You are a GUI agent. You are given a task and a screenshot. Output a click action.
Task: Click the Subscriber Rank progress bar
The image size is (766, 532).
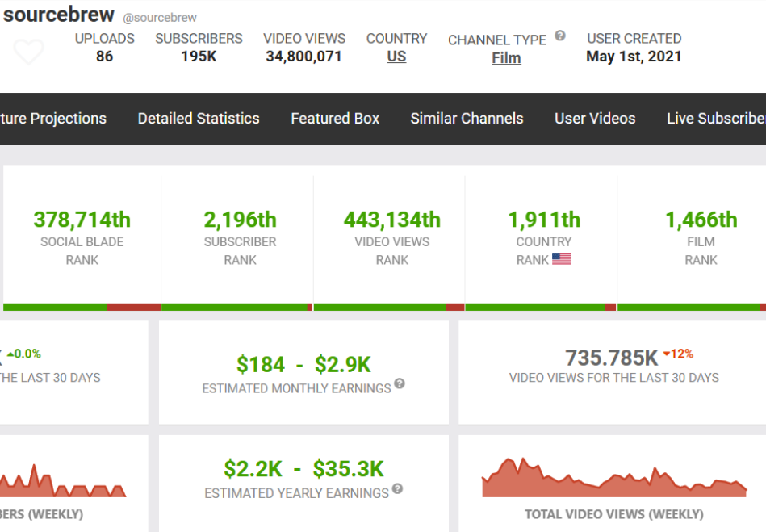(x=236, y=307)
